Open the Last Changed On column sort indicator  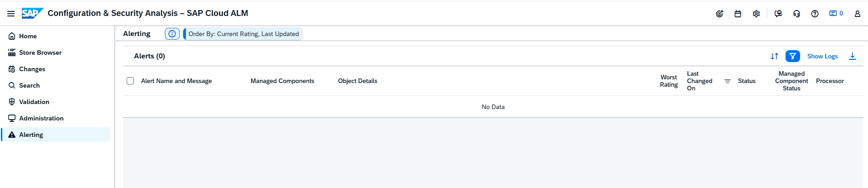point(727,81)
